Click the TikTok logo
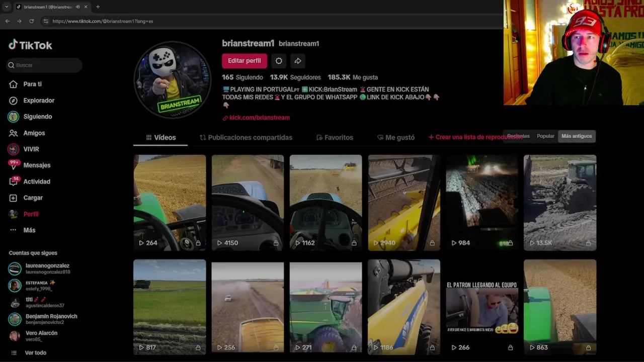Screen dimensions: 644x362 (x=30, y=45)
